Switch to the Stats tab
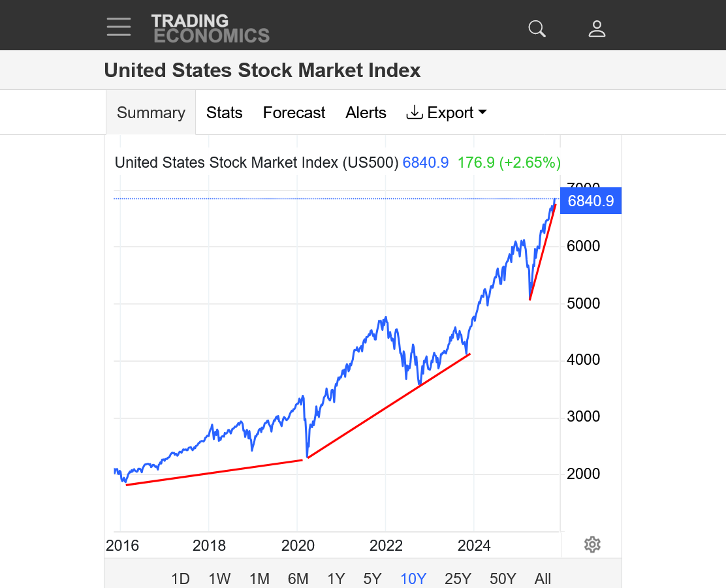This screenshot has width=726, height=588. 224,113
